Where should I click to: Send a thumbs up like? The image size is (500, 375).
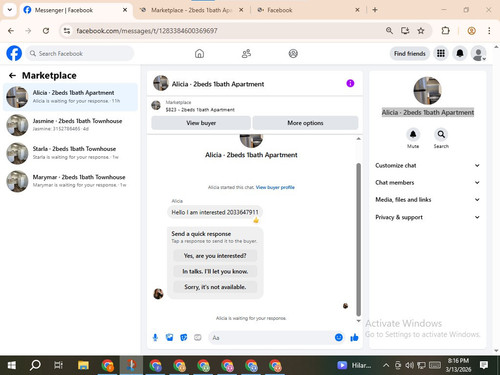coord(354,338)
